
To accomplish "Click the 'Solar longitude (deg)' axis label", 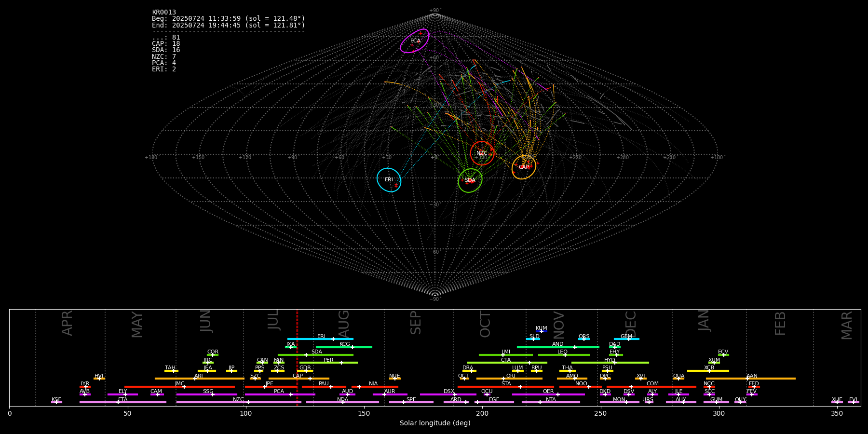I will 435,423.
